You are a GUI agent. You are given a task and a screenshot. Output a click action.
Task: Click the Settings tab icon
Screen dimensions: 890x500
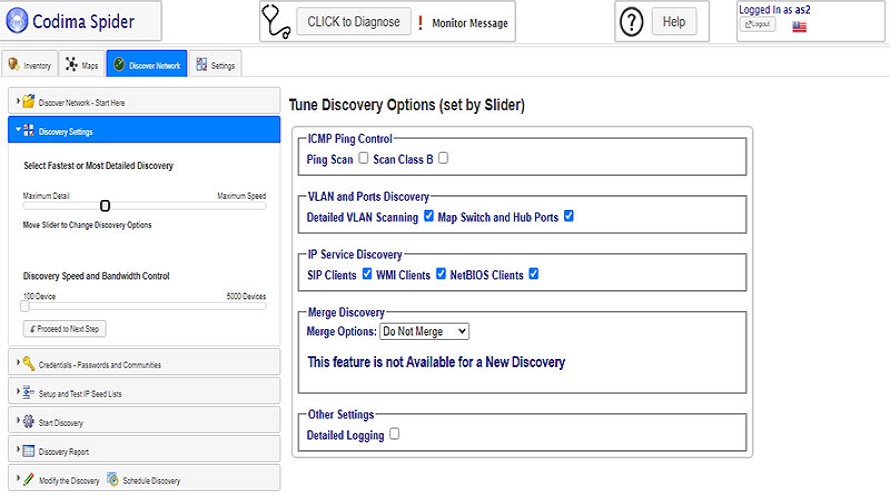tap(201, 65)
